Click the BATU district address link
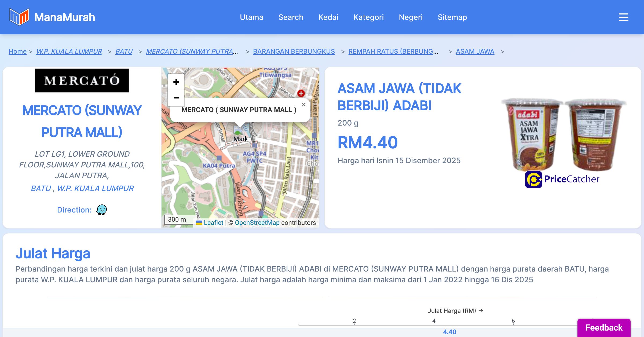Screen dimensions: 644x337 click(41, 188)
